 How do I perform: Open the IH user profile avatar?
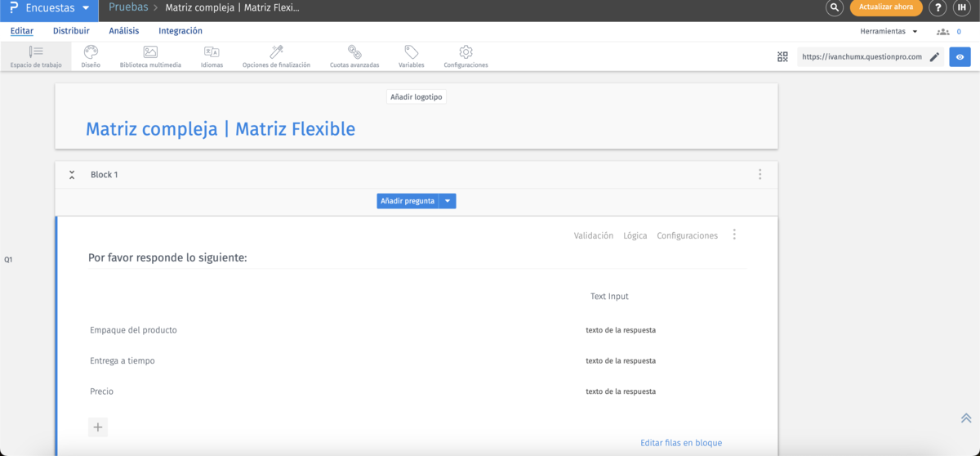click(961, 8)
